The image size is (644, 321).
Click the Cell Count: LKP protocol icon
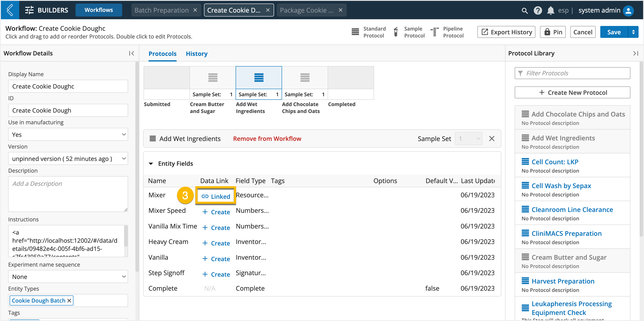[x=525, y=162]
